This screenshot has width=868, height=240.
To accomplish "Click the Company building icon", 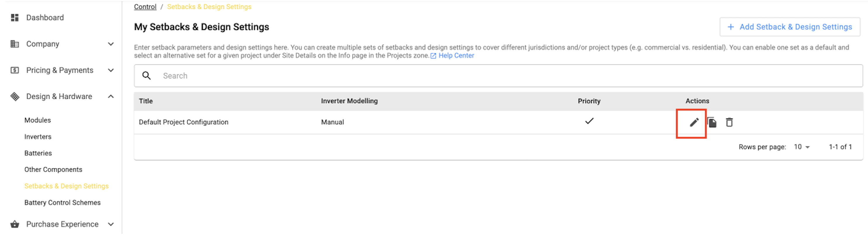I will coord(15,44).
